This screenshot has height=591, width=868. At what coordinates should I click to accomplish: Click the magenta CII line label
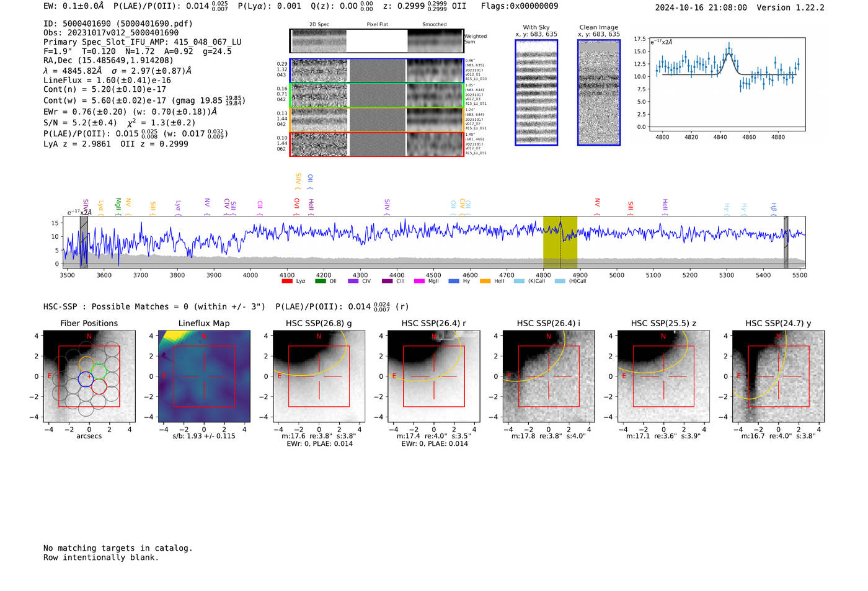tap(260, 208)
